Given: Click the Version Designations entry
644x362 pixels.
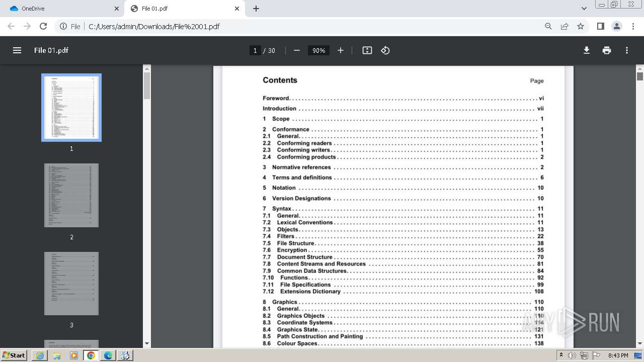Looking at the screenshot, I should pyautogui.click(x=403, y=198).
